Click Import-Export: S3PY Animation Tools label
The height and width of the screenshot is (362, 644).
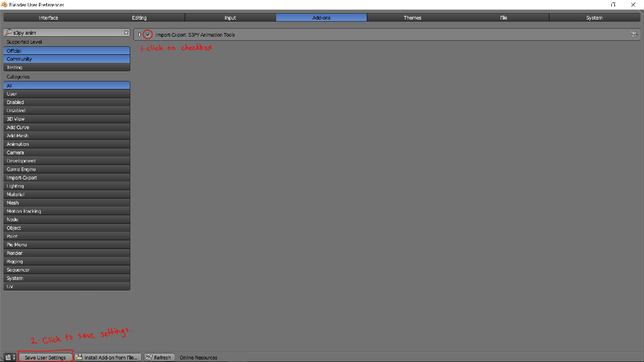pyautogui.click(x=195, y=35)
